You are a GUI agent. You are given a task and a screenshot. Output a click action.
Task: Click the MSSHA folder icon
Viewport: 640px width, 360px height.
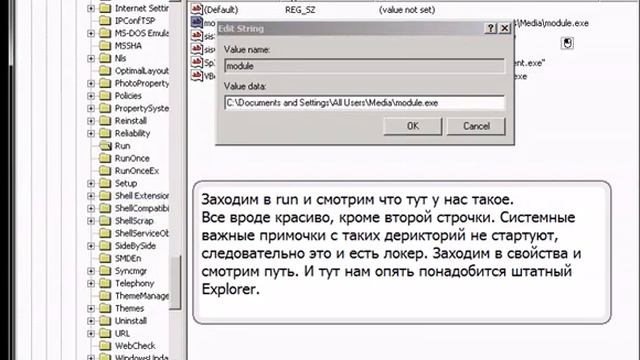point(105,45)
